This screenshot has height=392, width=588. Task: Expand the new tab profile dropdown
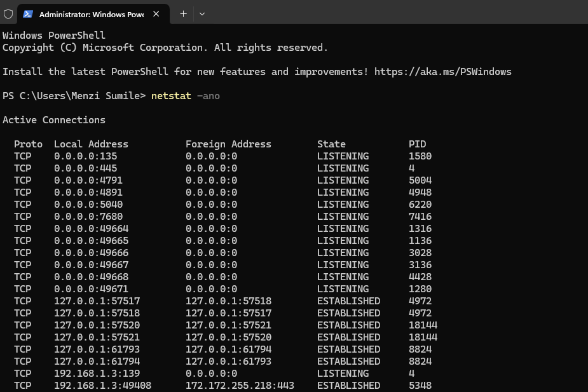pos(202,13)
